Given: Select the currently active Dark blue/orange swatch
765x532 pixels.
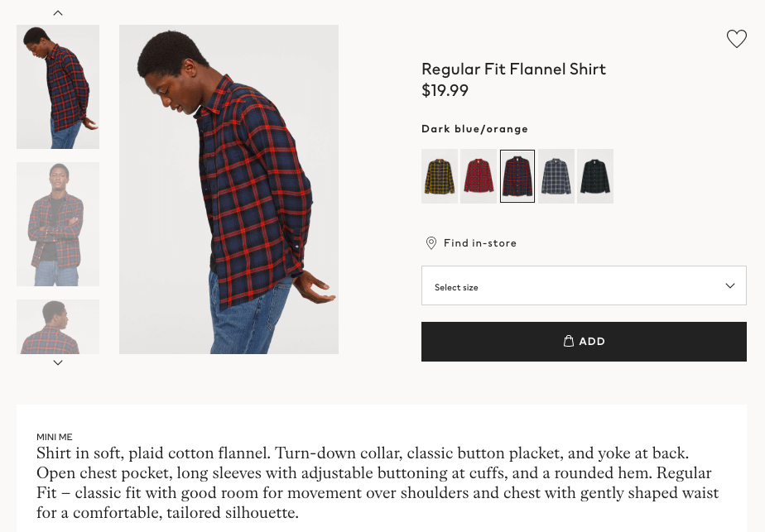Looking at the screenshot, I should click(x=517, y=175).
